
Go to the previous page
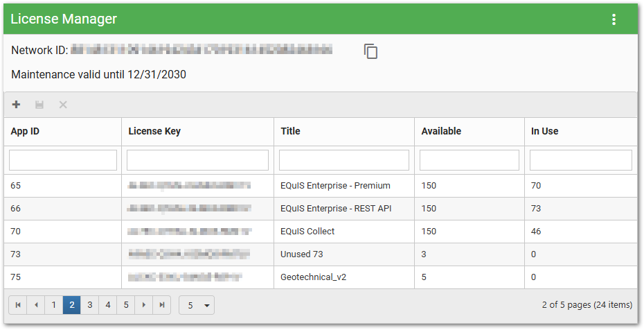pos(36,305)
